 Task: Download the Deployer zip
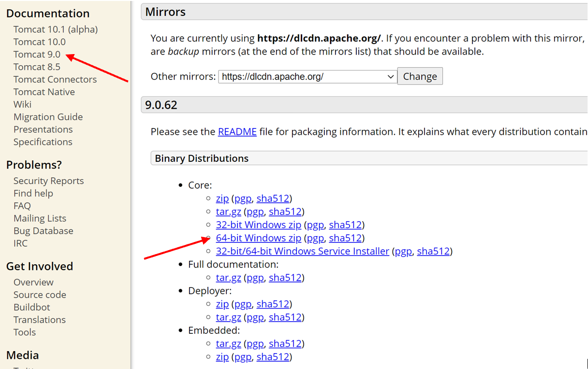(x=222, y=304)
